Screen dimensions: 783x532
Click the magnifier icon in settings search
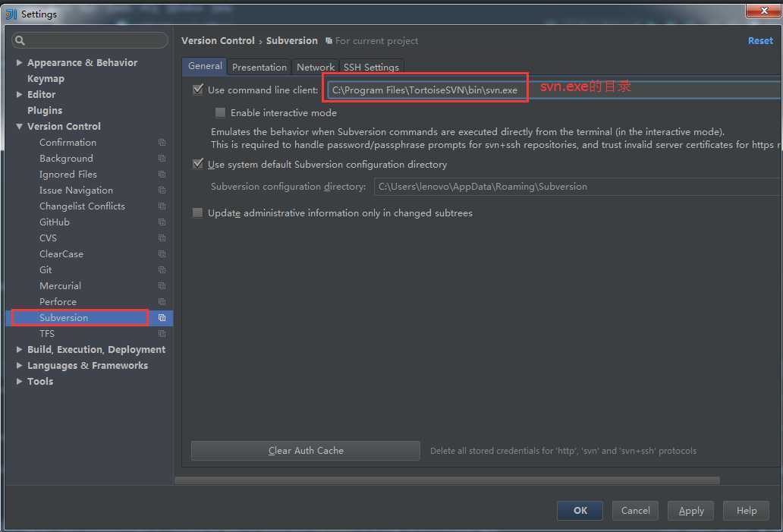coord(20,40)
